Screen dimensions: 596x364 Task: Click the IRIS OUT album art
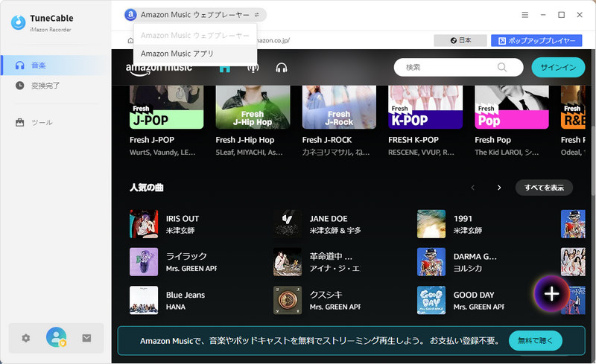[x=144, y=224]
